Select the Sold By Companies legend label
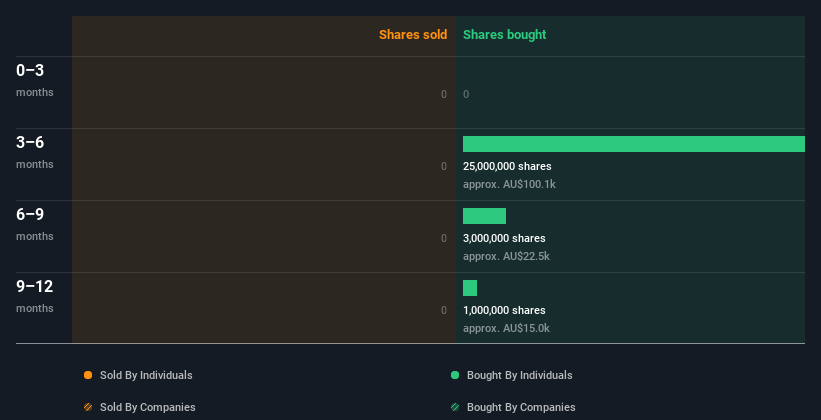The image size is (821, 420). [x=148, y=407]
